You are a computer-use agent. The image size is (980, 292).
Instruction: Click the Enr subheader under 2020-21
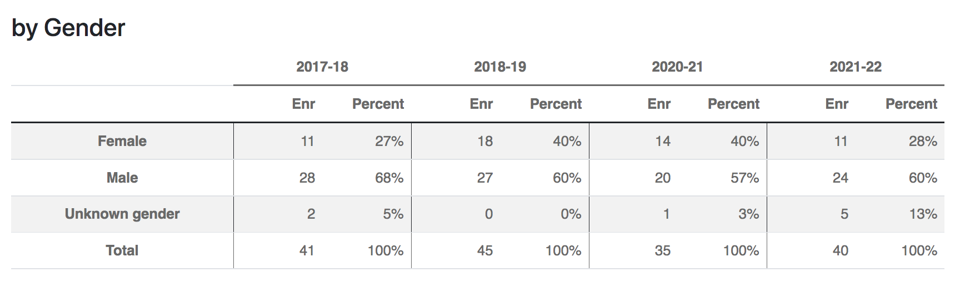point(659,104)
